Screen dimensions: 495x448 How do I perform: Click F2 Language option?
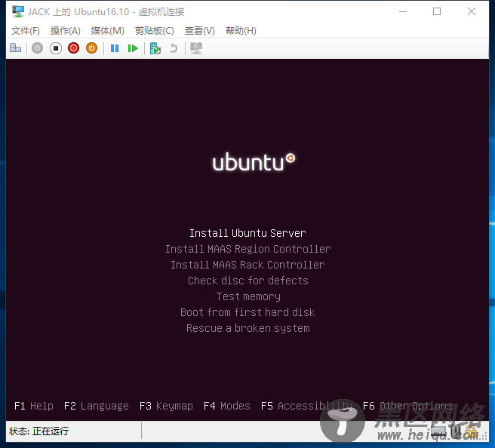(x=97, y=406)
